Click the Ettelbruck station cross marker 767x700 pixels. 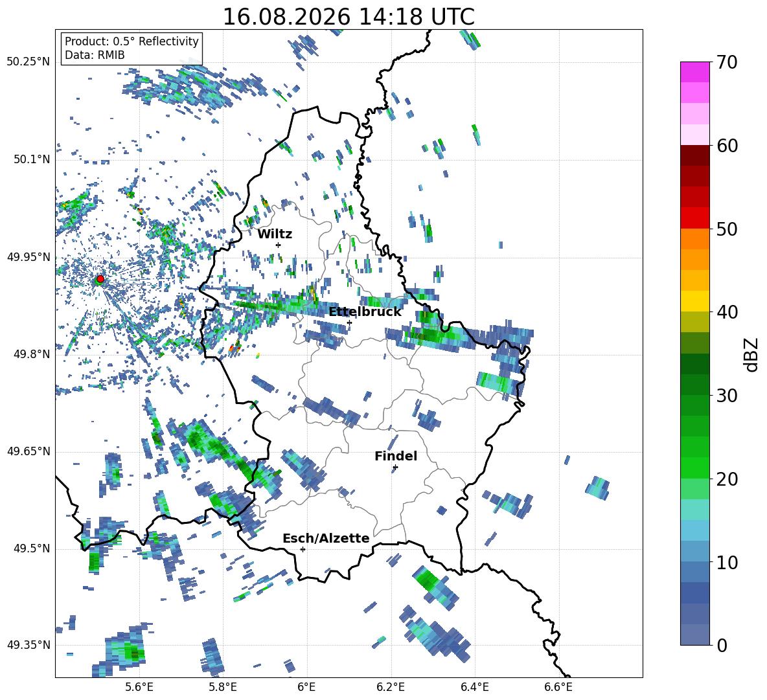point(349,322)
